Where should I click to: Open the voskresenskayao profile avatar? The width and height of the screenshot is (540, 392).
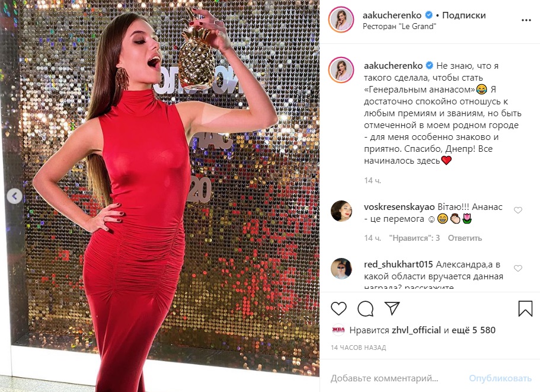click(x=341, y=211)
